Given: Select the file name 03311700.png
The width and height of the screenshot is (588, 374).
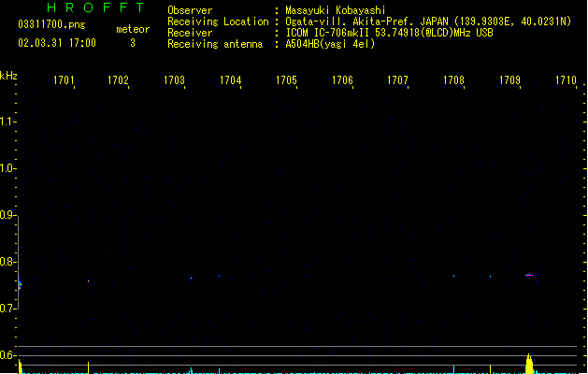Looking at the screenshot, I should 51,24.
